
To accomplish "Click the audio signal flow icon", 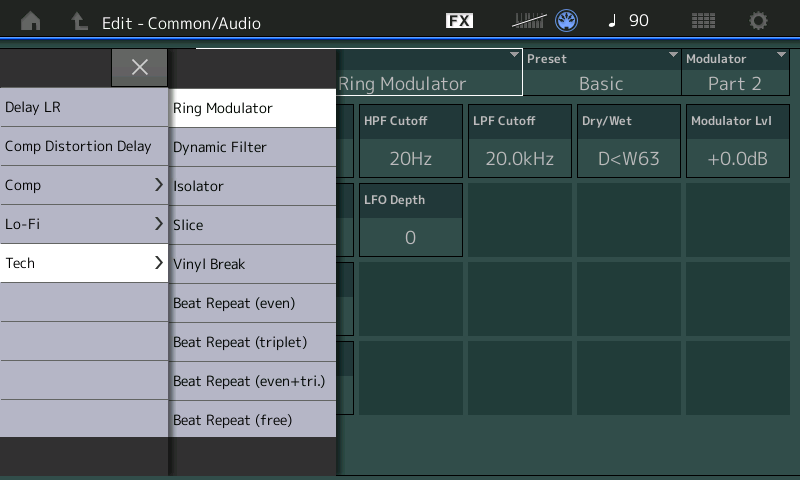I will coord(529,21).
